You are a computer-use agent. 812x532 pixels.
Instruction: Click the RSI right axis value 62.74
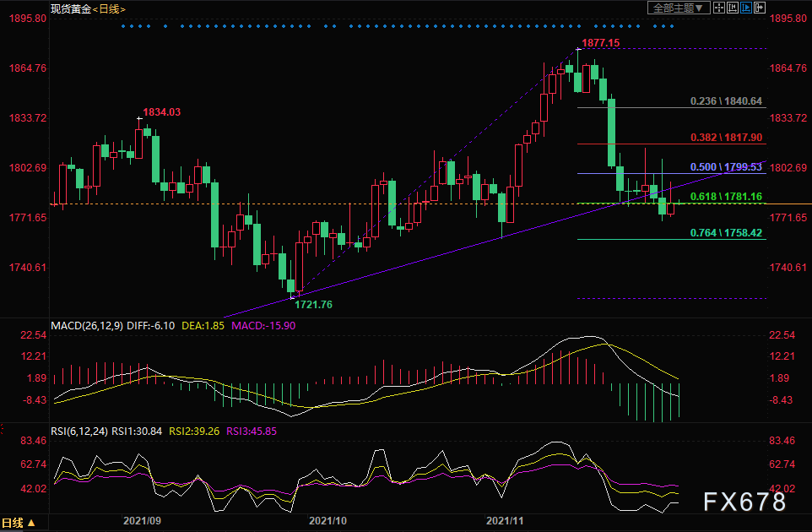[x=782, y=464]
